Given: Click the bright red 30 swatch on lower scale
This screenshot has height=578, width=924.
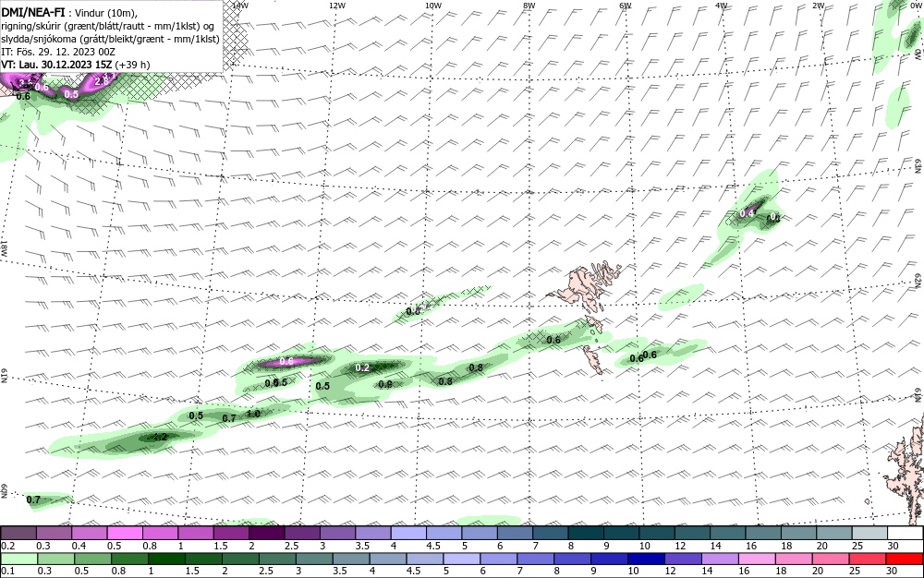Looking at the screenshot, I should point(906,559).
